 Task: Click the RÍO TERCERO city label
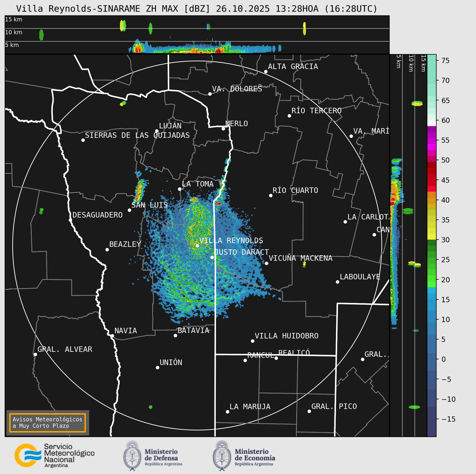coord(316,111)
